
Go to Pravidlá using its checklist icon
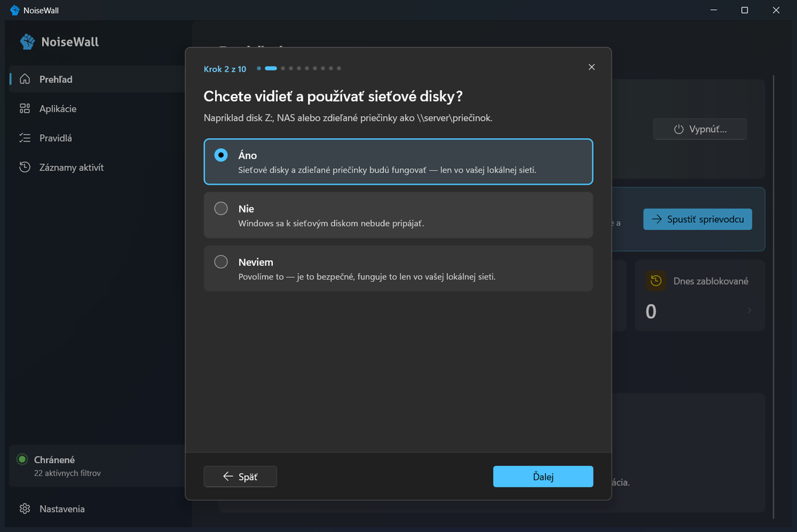tap(25, 138)
